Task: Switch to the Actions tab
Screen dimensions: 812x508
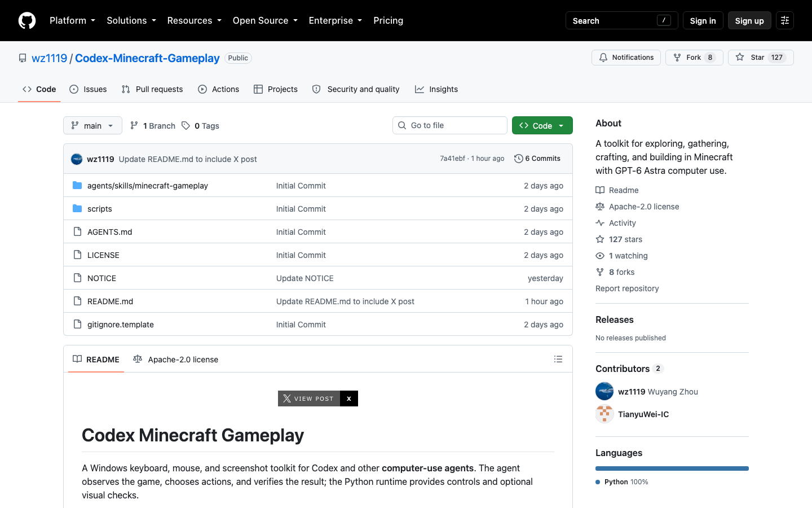Action: point(219,89)
